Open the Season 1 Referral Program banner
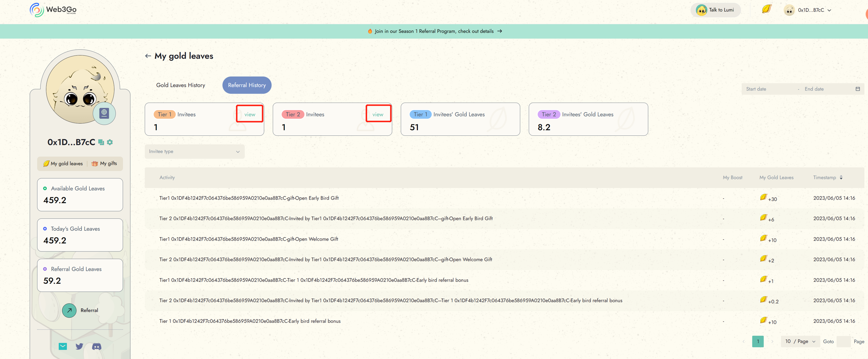868x359 pixels. 434,31
